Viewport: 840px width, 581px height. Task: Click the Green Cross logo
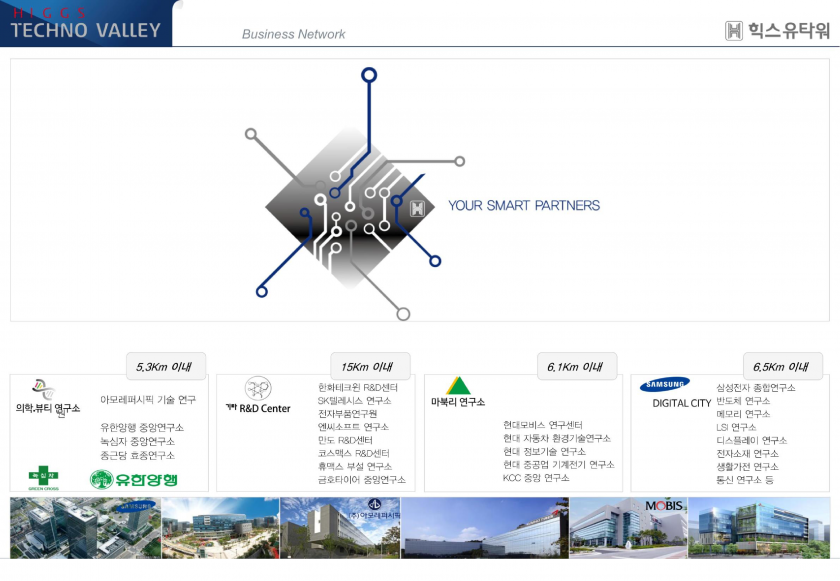(x=43, y=477)
